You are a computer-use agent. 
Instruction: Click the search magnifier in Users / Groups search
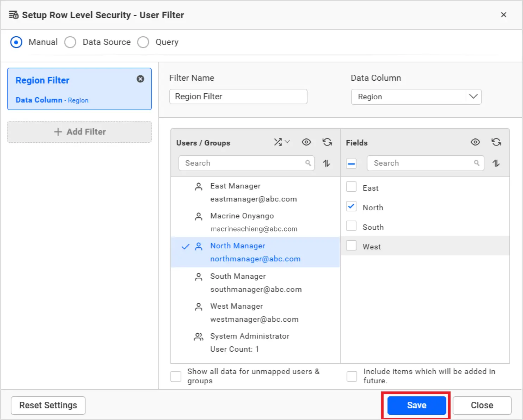(308, 163)
